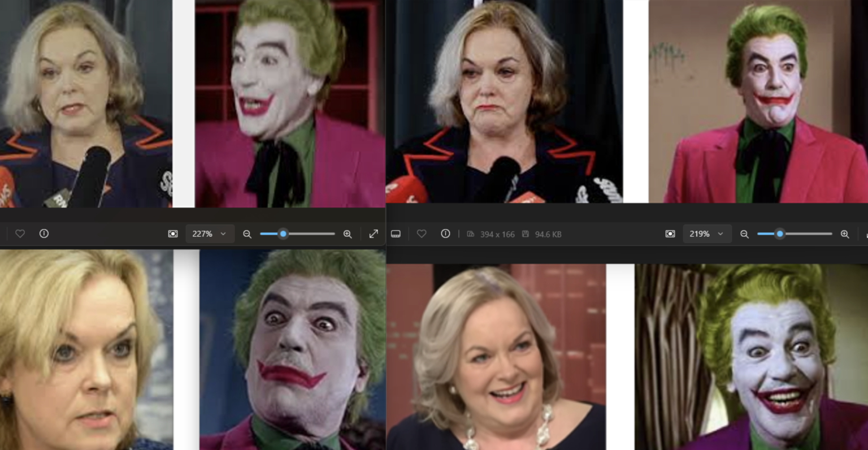Click the zoom slider beside the 219% box
The width and height of the screenshot is (868, 450).
pyautogui.click(x=780, y=234)
